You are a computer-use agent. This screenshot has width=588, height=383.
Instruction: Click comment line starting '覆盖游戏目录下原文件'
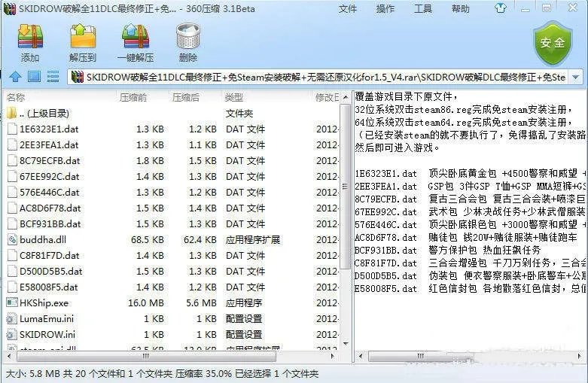(x=406, y=96)
